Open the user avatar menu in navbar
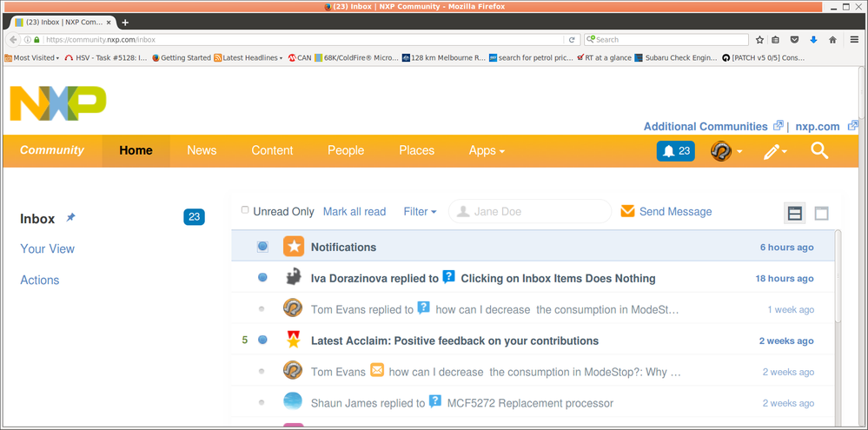 point(726,151)
